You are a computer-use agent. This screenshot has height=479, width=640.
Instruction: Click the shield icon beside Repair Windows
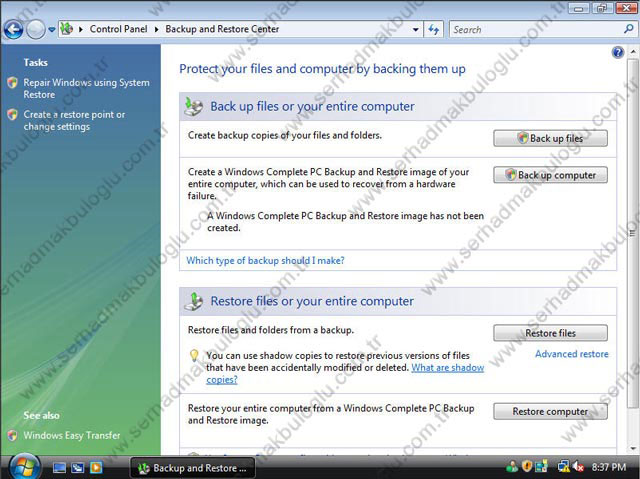13,83
